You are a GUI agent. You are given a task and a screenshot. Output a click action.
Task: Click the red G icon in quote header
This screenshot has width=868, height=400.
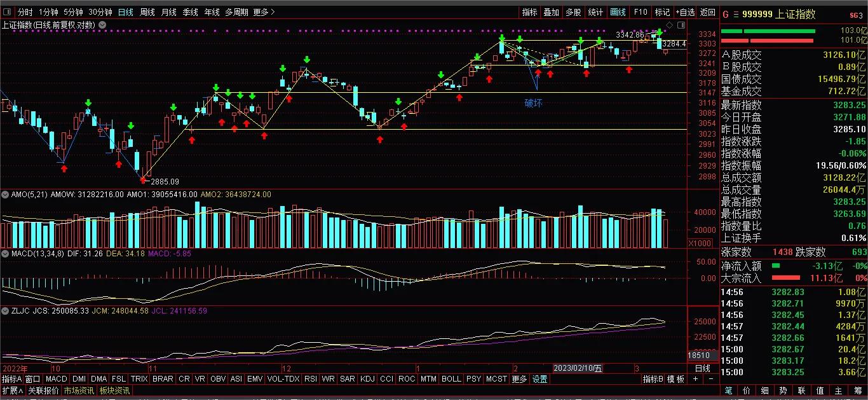pyautogui.click(x=726, y=14)
